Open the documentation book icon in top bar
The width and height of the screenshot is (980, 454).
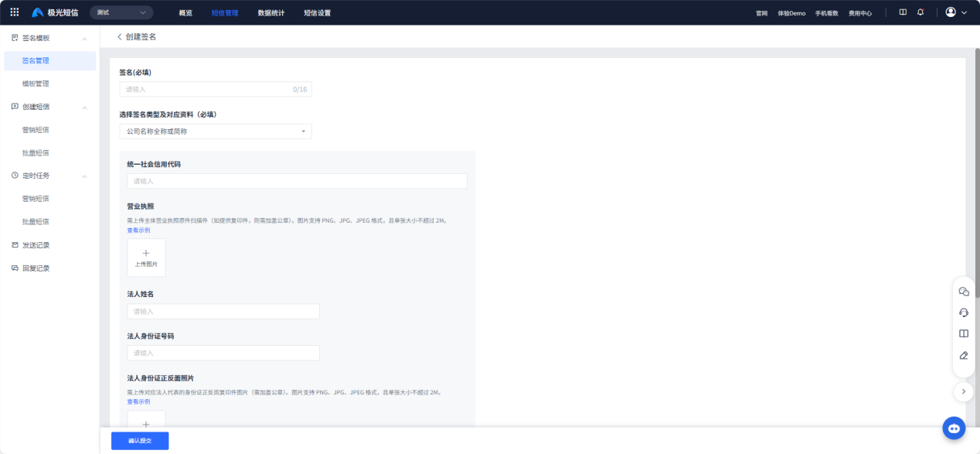pyautogui.click(x=903, y=12)
